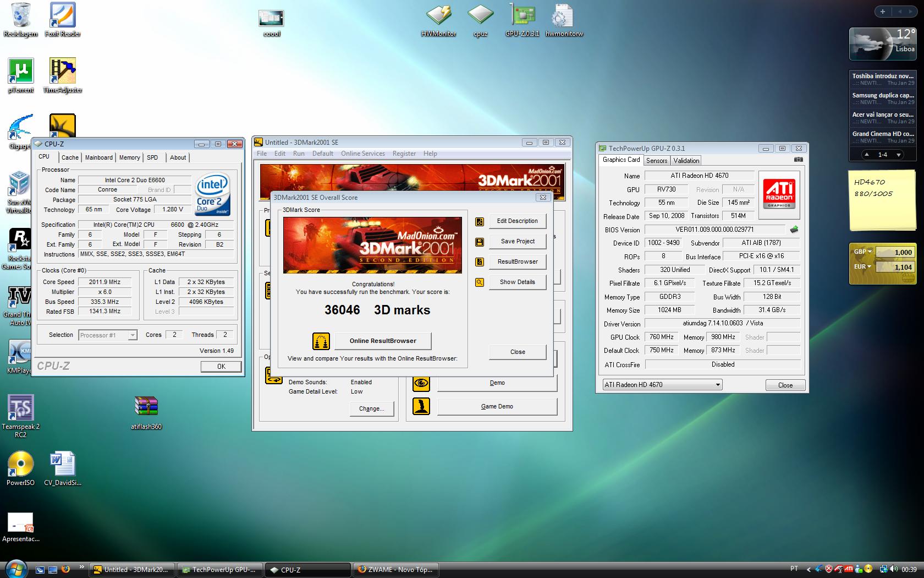Viewport: 924px width, 578px height.
Task: Open the Apresentac... presentation file
Action: (20, 527)
